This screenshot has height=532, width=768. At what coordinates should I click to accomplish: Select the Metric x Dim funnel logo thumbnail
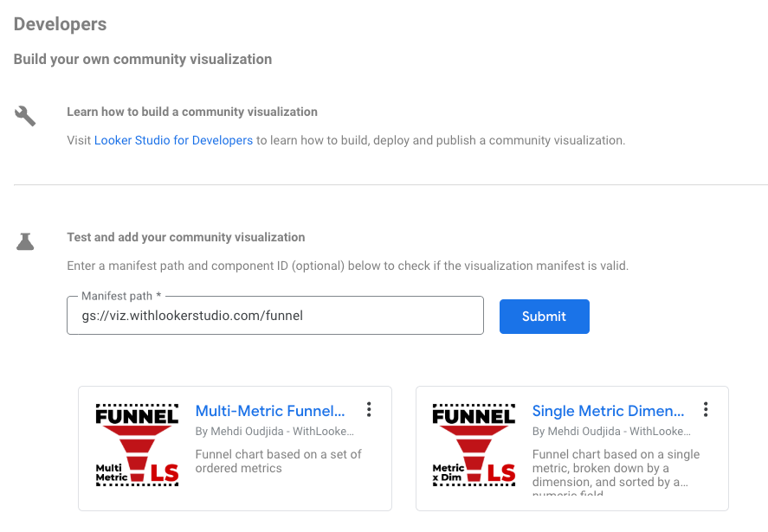click(x=474, y=445)
